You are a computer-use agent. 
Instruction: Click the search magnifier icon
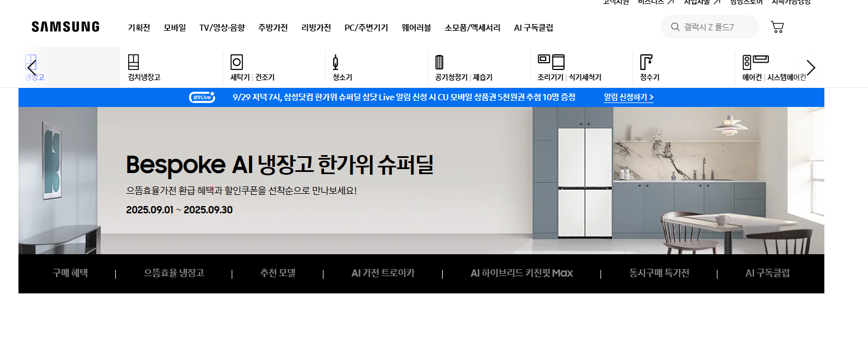pyautogui.click(x=675, y=27)
